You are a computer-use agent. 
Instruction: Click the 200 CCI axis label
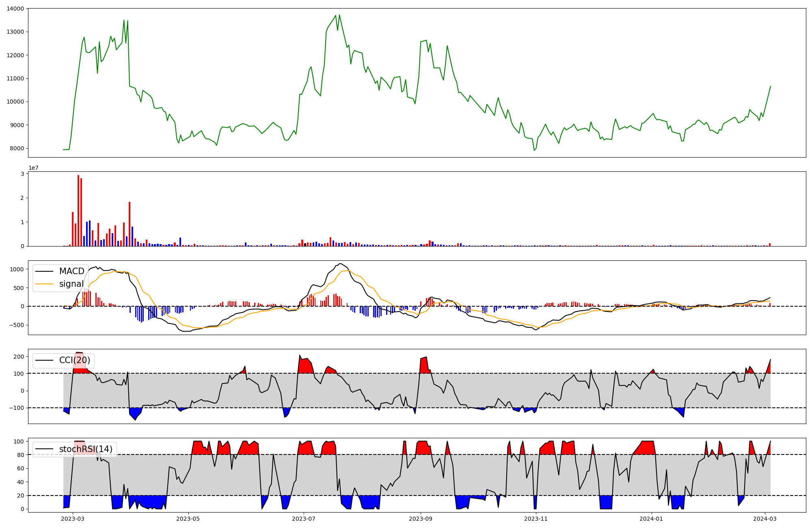(19, 357)
